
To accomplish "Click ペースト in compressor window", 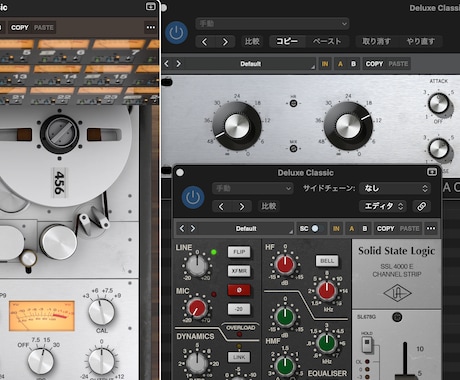I will tap(327, 41).
